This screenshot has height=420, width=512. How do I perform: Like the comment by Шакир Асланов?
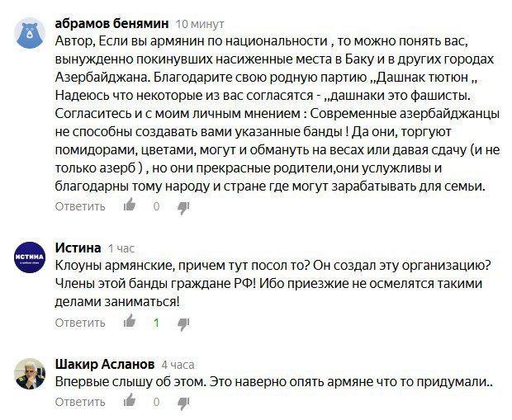(x=130, y=403)
